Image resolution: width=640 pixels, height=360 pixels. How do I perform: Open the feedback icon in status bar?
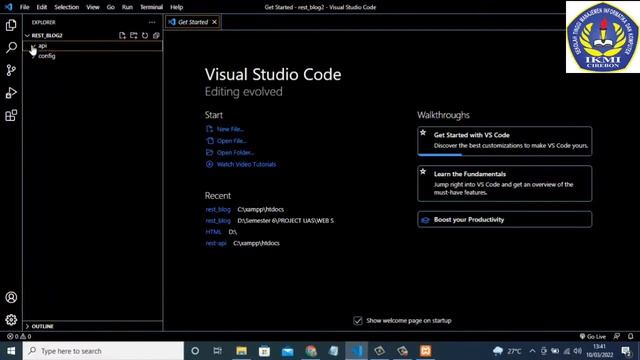(617, 336)
